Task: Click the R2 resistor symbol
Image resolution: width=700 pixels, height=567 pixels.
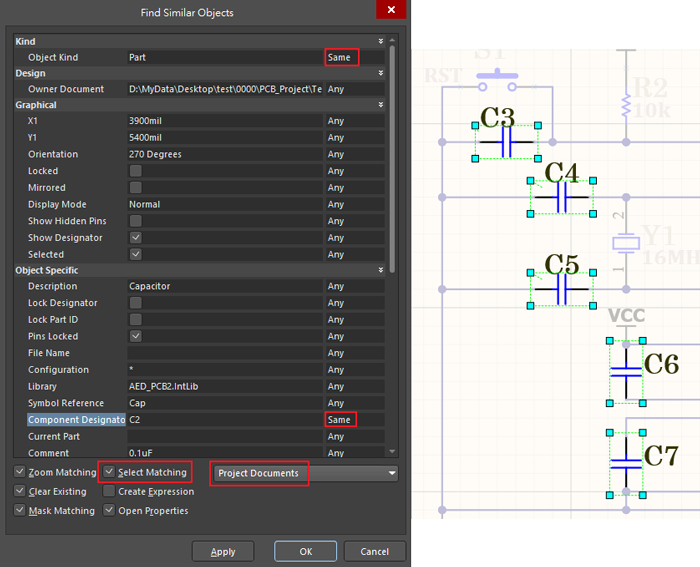Action: tap(627, 103)
